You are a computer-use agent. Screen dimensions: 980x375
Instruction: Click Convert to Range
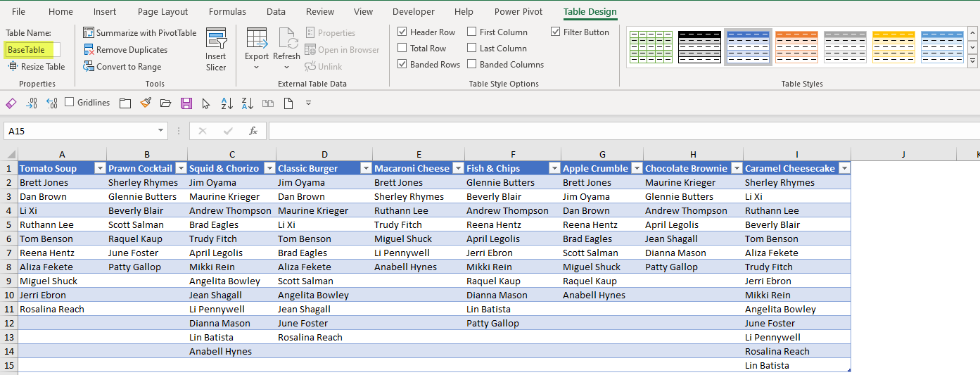[x=129, y=67]
